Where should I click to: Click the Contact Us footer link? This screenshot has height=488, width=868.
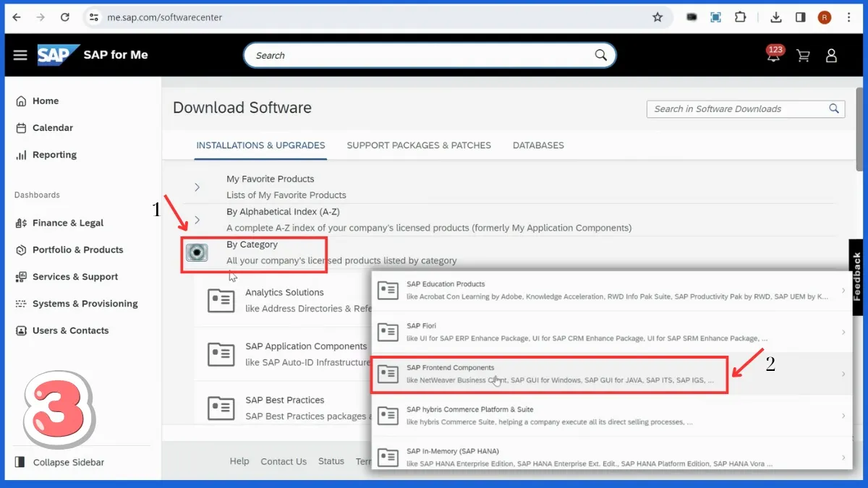pos(284,461)
